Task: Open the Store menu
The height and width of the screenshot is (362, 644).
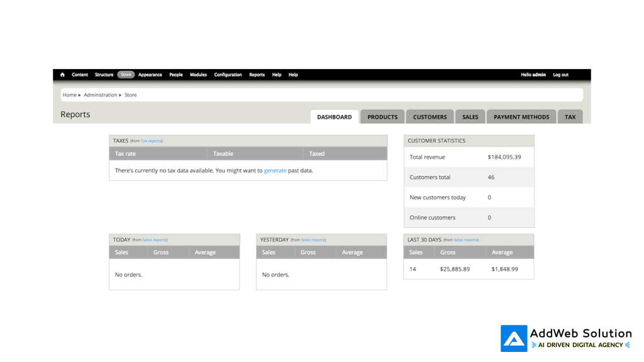Action: [x=126, y=74]
